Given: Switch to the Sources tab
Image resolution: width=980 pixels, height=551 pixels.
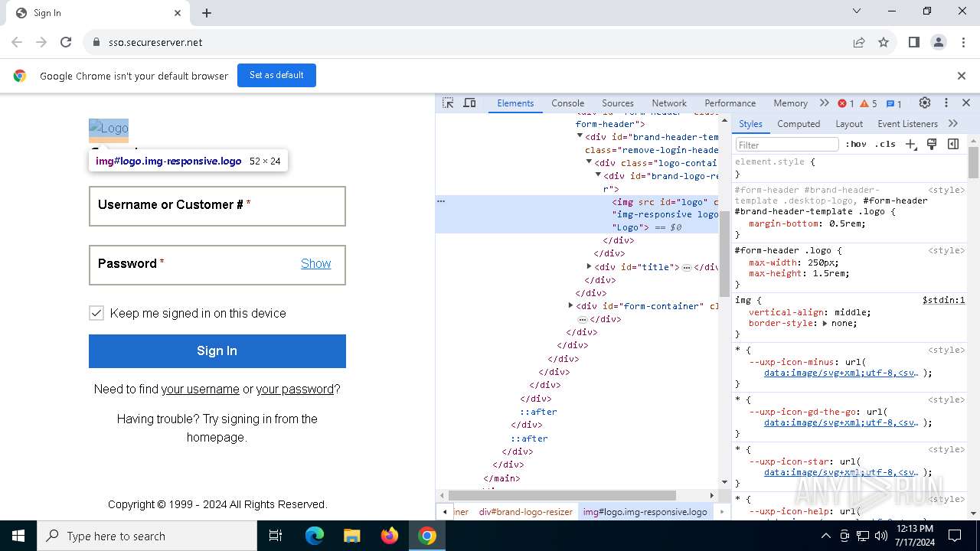Looking at the screenshot, I should tap(618, 103).
